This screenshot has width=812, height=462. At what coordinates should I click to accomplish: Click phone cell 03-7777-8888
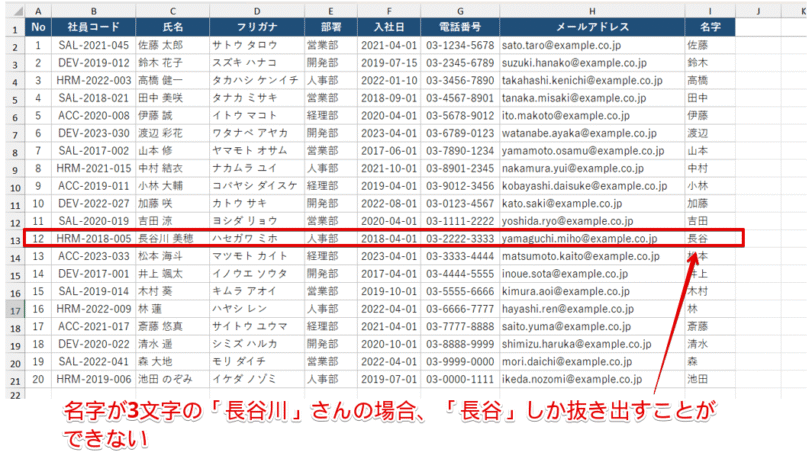[460, 326]
